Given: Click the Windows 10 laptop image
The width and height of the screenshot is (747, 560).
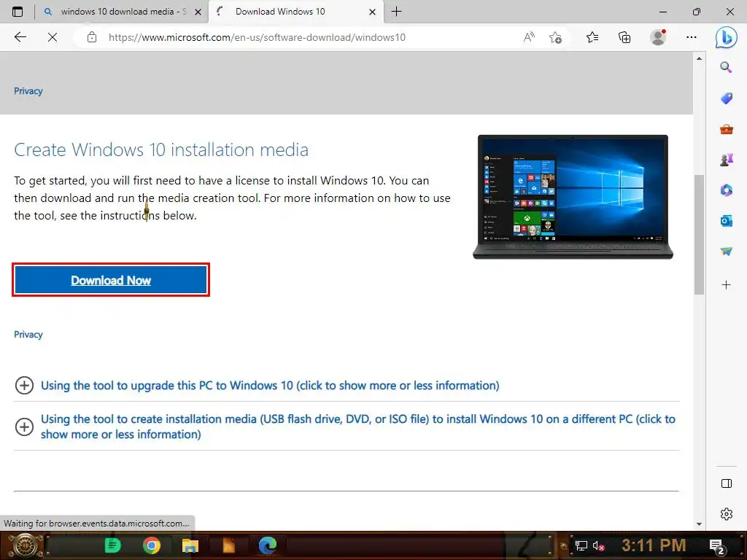Looking at the screenshot, I should coord(573,197).
